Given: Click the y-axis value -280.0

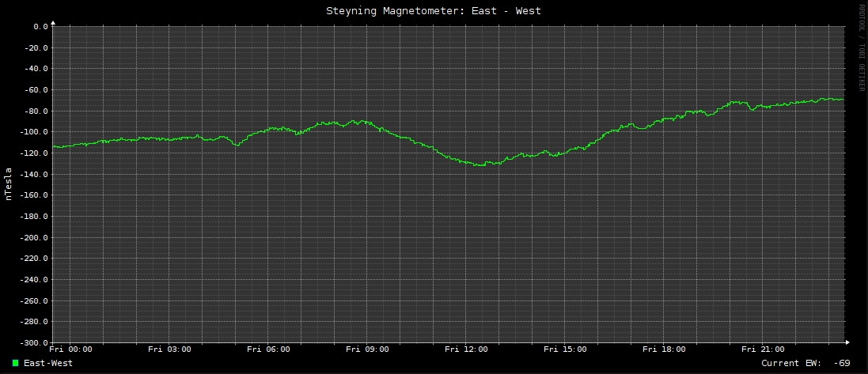Looking at the screenshot, I should [33, 322].
